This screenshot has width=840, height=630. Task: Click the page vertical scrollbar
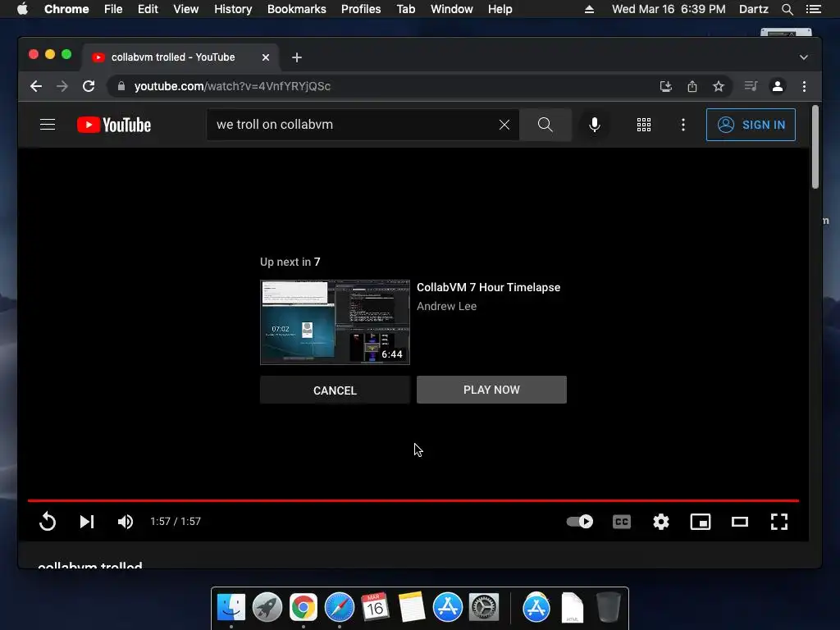[815, 147]
